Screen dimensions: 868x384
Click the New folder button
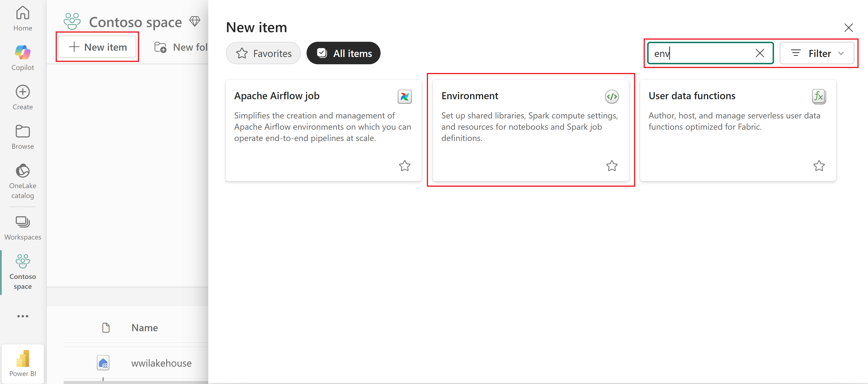click(181, 47)
